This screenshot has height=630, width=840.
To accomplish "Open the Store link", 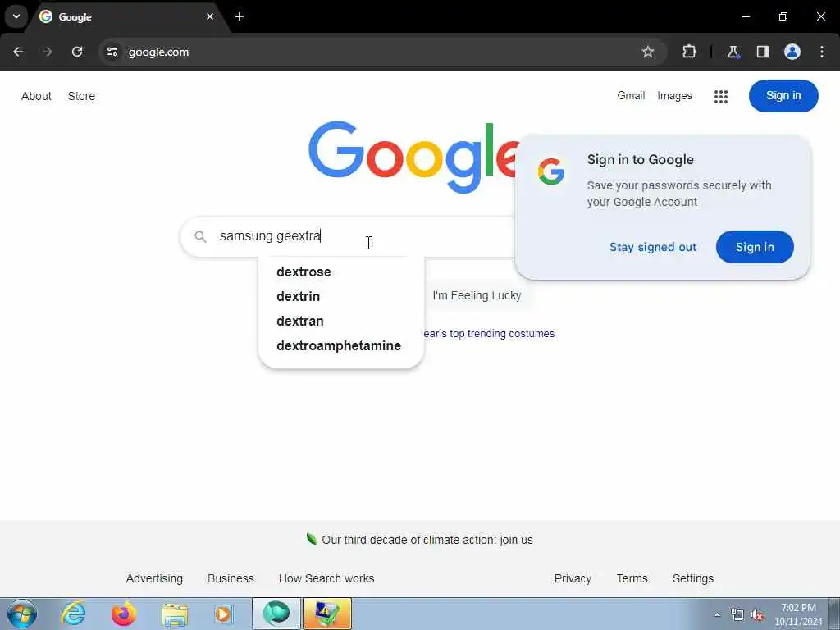I will pyautogui.click(x=81, y=96).
